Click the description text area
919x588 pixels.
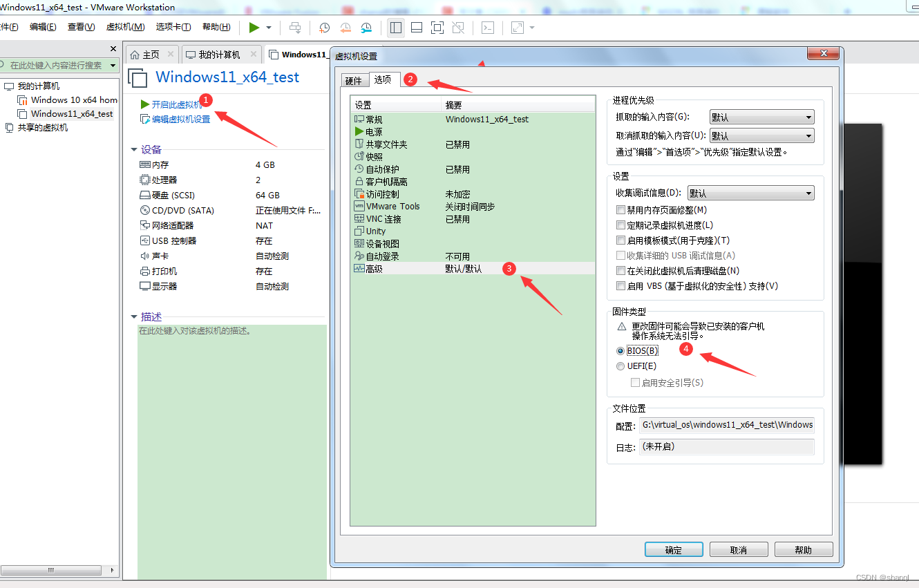(x=231, y=451)
